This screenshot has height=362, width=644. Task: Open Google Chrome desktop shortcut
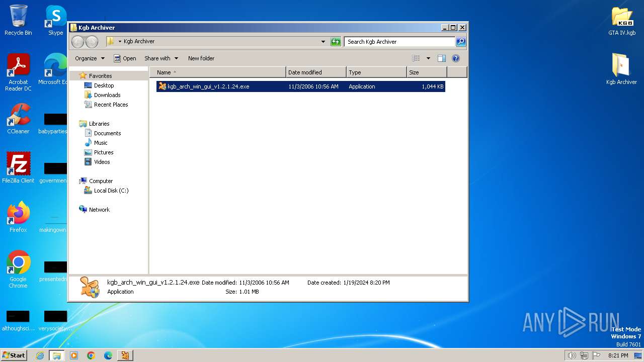tap(18, 269)
